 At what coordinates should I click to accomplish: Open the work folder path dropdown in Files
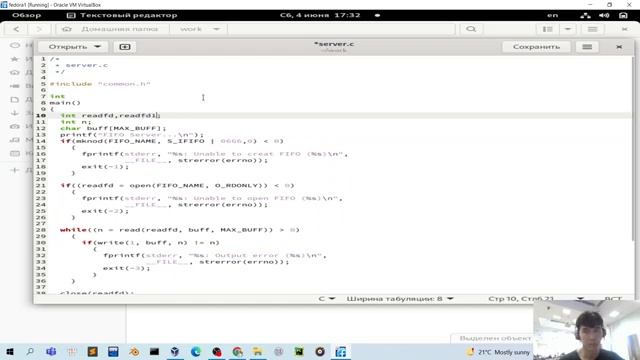click(200, 29)
